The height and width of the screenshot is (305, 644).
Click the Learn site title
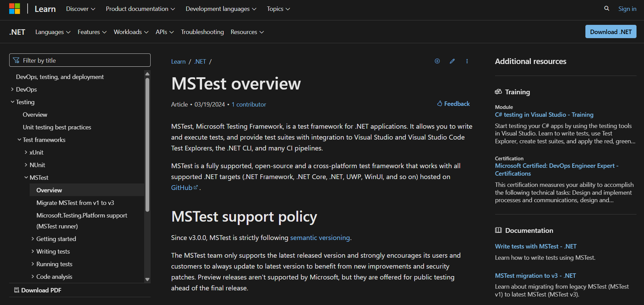pos(45,9)
